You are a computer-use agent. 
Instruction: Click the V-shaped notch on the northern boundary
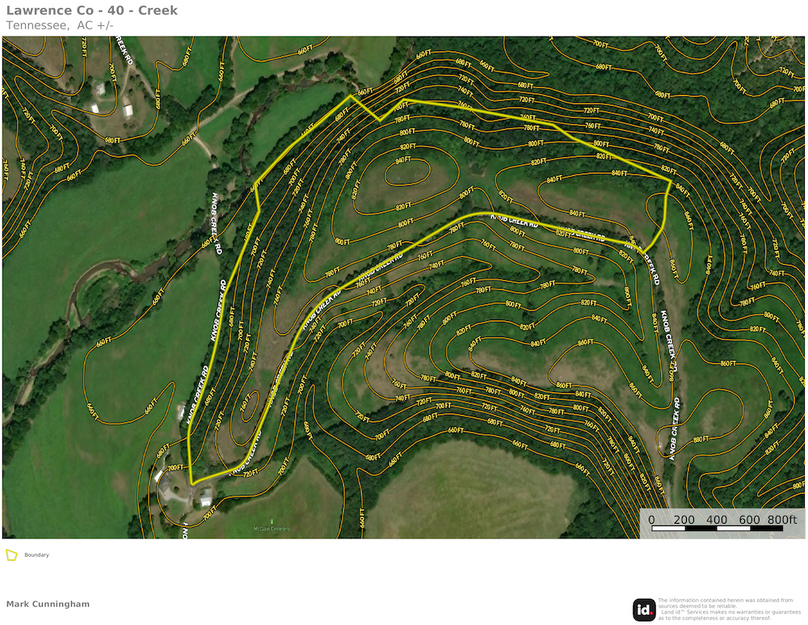[x=378, y=120]
